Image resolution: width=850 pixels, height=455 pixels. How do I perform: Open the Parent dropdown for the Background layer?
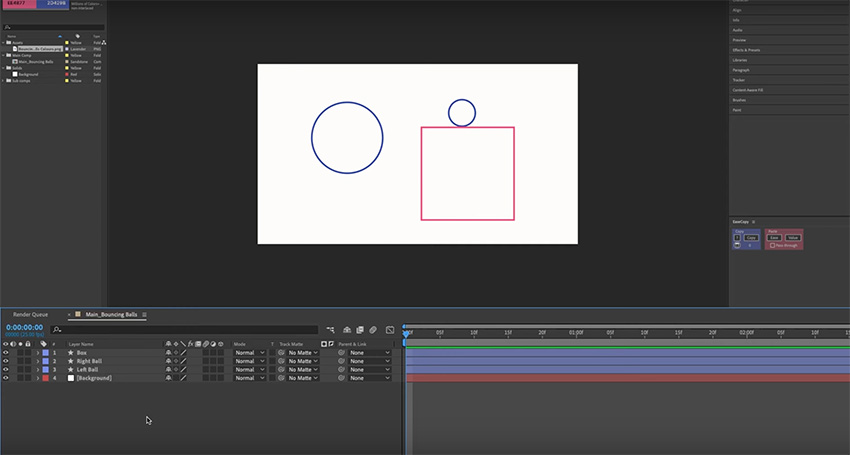pyautogui.click(x=370, y=378)
